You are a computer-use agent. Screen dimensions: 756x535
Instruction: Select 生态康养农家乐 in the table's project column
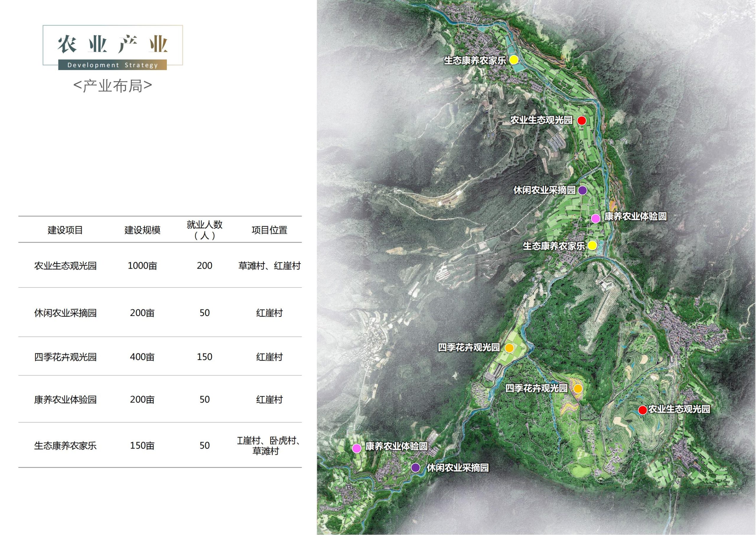point(65,445)
